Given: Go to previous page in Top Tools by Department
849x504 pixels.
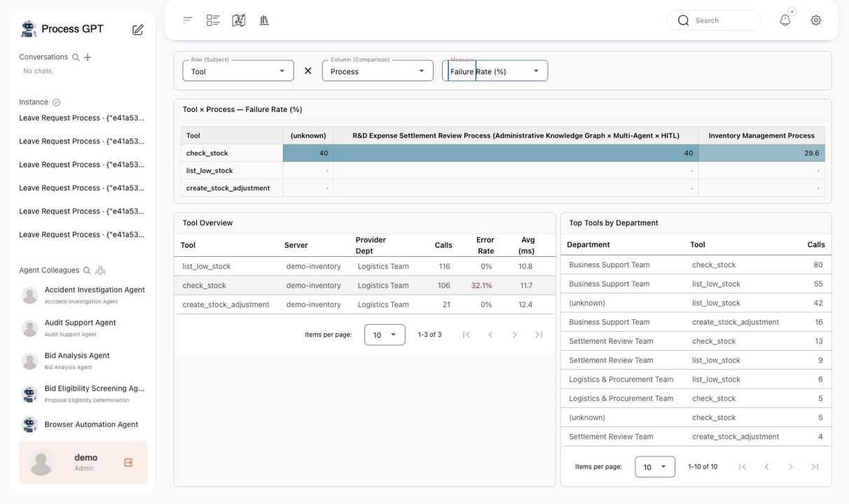Looking at the screenshot, I should (x=766, y=467).
